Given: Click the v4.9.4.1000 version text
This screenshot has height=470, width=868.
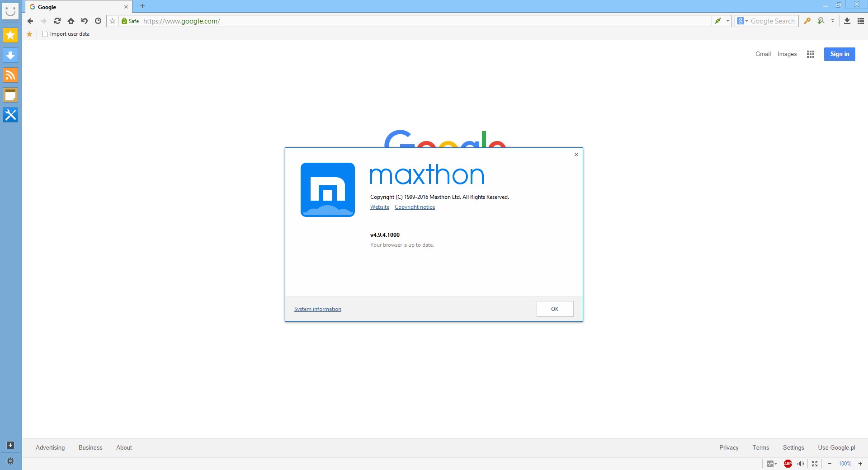Looking at the screenshot, I should point(385,235).
